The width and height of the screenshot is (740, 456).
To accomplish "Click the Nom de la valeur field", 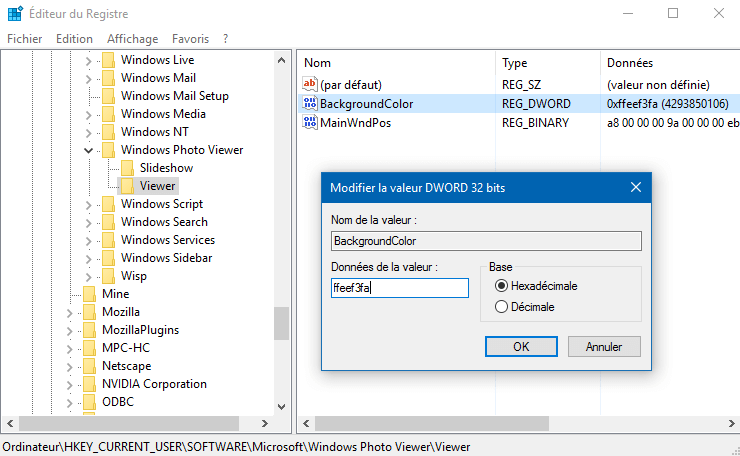I will (x=486, y=241).
